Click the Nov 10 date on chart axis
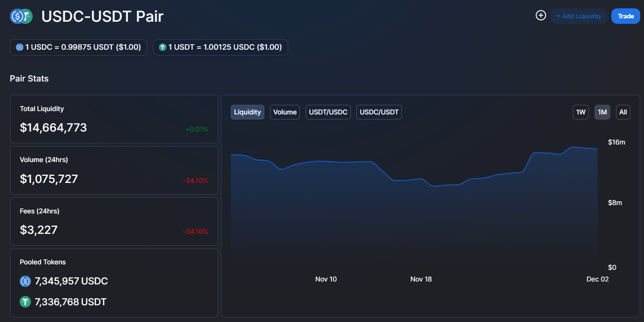 [x=326, y=279]
